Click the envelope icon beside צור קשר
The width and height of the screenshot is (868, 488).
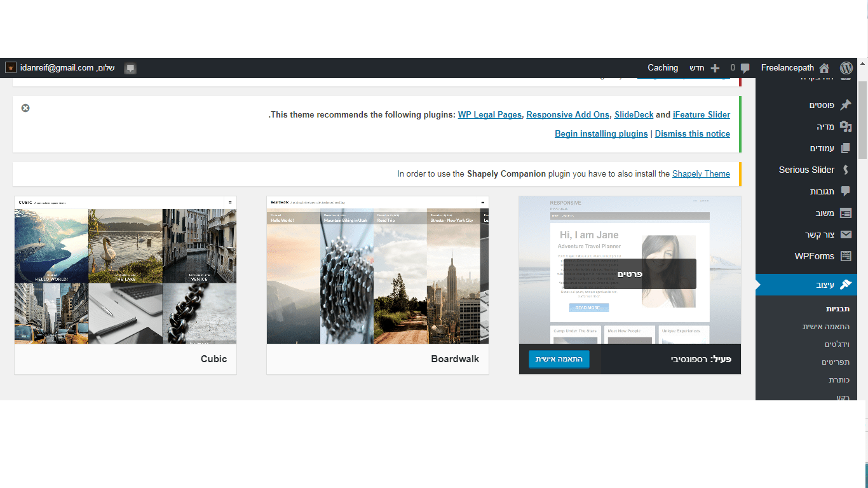(845, 234)
